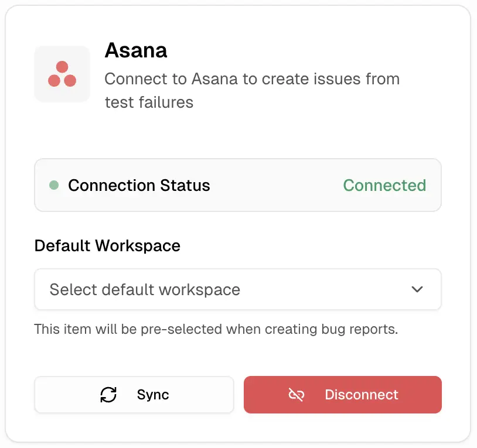Click the sync arrows icon
The height and width of the screenshot is (448, 477).
[x=108, y=395]
